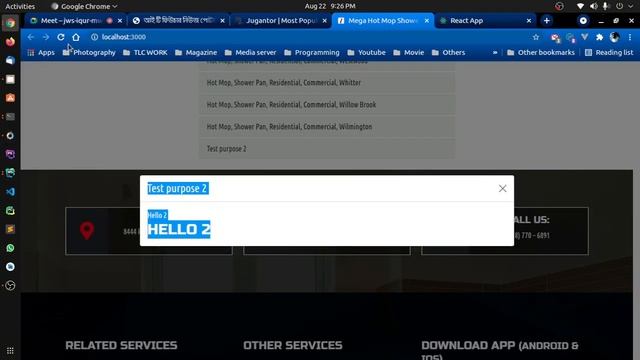Click the small Hello 2 text

coord(157,215)
